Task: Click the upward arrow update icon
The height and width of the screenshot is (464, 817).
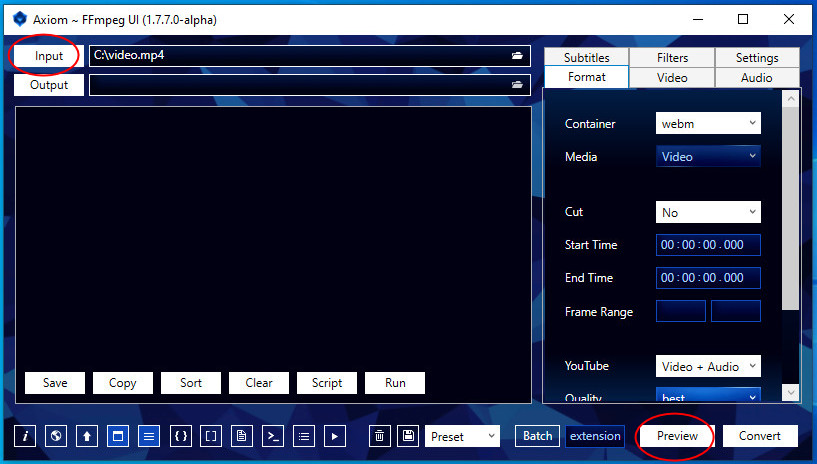Action: pyautogui.click(x=87, y=436)
